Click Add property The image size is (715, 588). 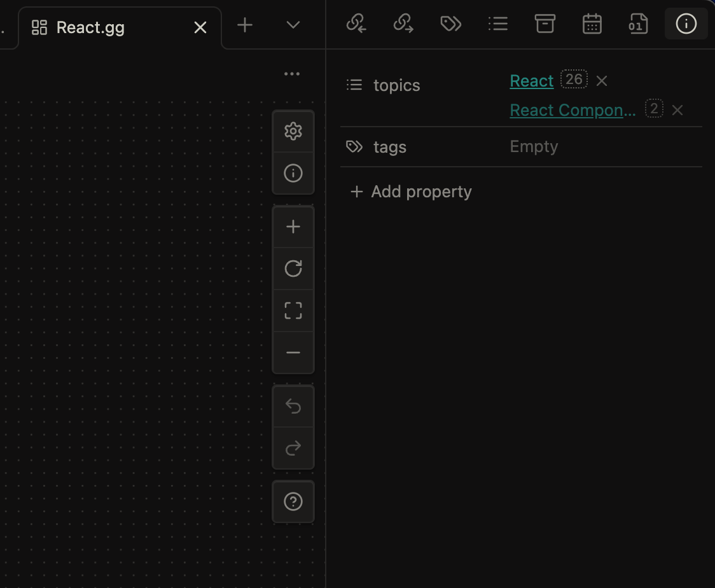point(411,192)
